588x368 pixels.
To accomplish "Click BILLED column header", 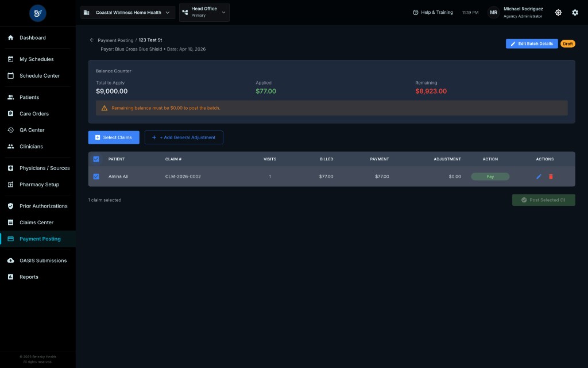I will point(326,159).
